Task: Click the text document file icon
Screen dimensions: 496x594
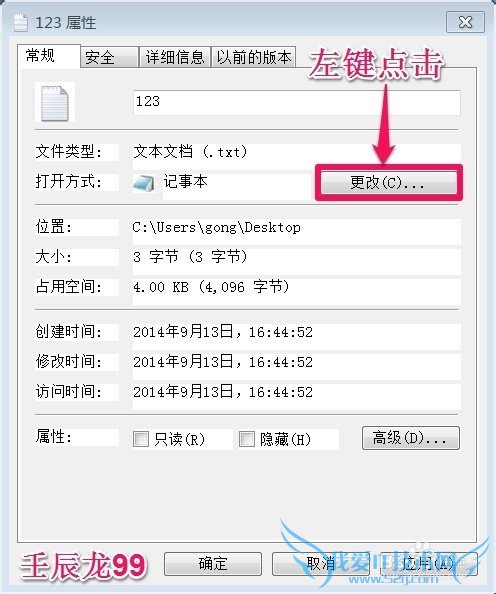Action: 55,103
